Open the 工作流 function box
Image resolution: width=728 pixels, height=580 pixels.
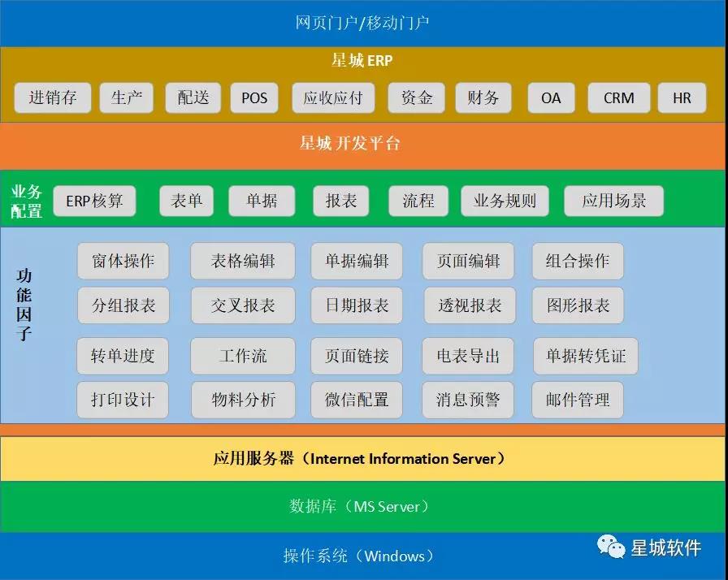(243, 356)
